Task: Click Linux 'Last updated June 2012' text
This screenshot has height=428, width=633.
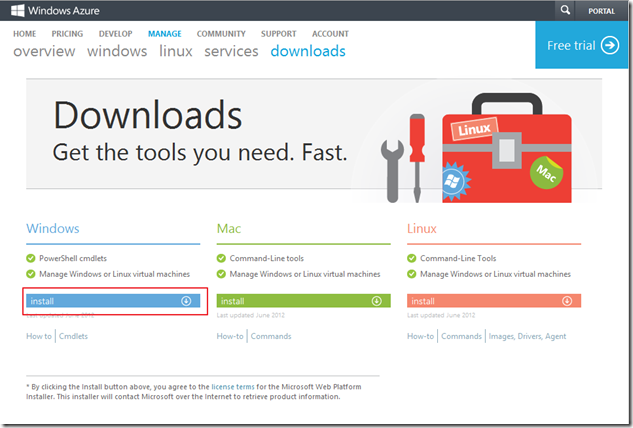Action: (x=441, y=315)
